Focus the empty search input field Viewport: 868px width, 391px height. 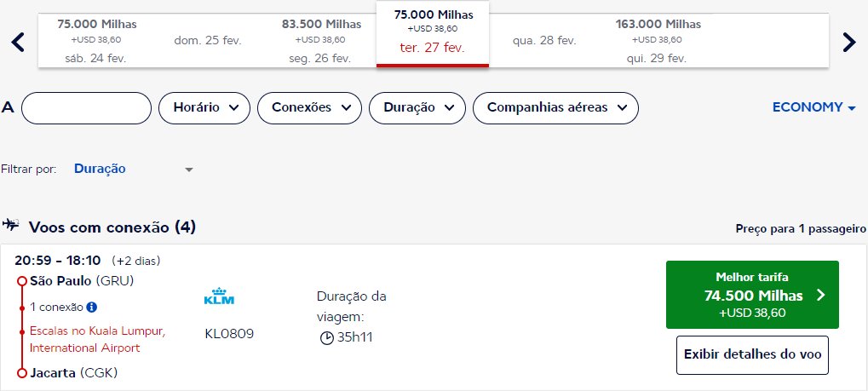click(86, 108)
